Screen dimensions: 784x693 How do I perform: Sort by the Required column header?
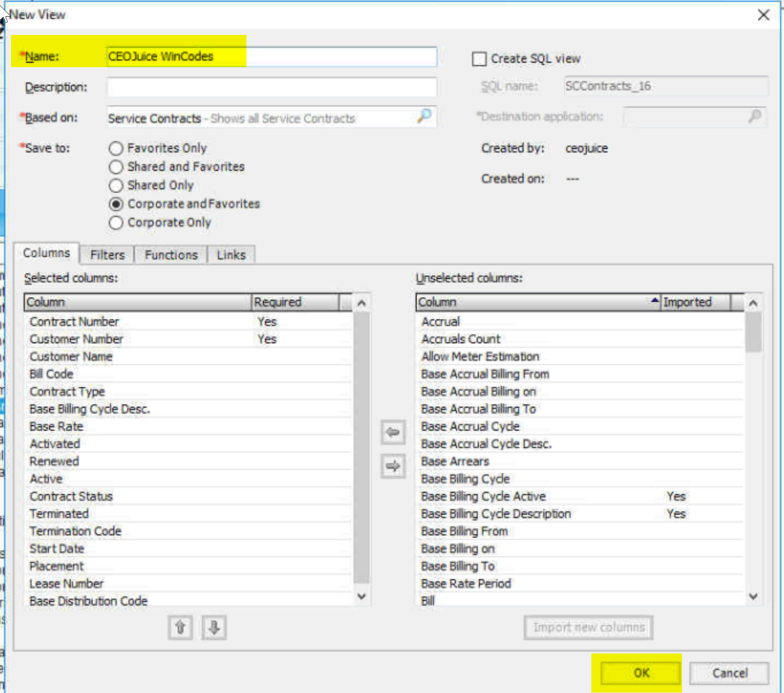(x=295, y=302)
